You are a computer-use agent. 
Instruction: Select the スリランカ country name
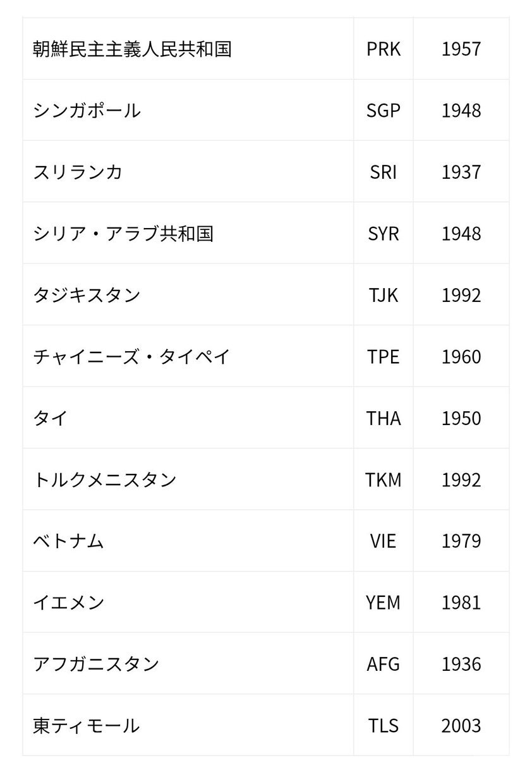click(78, 172)
